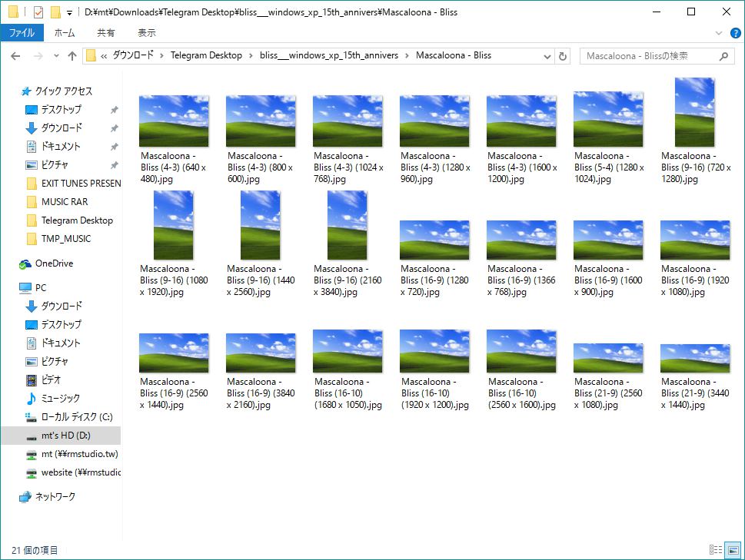Viewport: 745px width, 560px height.
Task: Click the breadcrumb overflow double chevron
Action: pyautogui.click(x=104, y=56)
